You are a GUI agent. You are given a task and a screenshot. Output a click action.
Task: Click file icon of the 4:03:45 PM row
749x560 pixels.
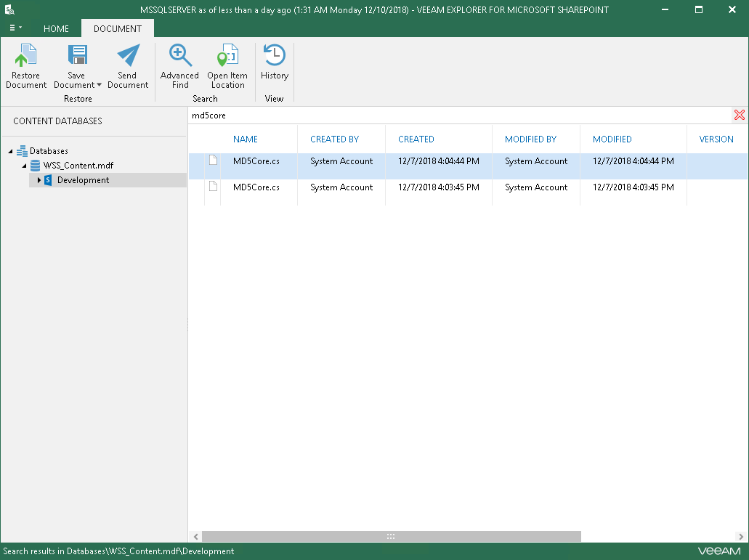click(213, 186)
